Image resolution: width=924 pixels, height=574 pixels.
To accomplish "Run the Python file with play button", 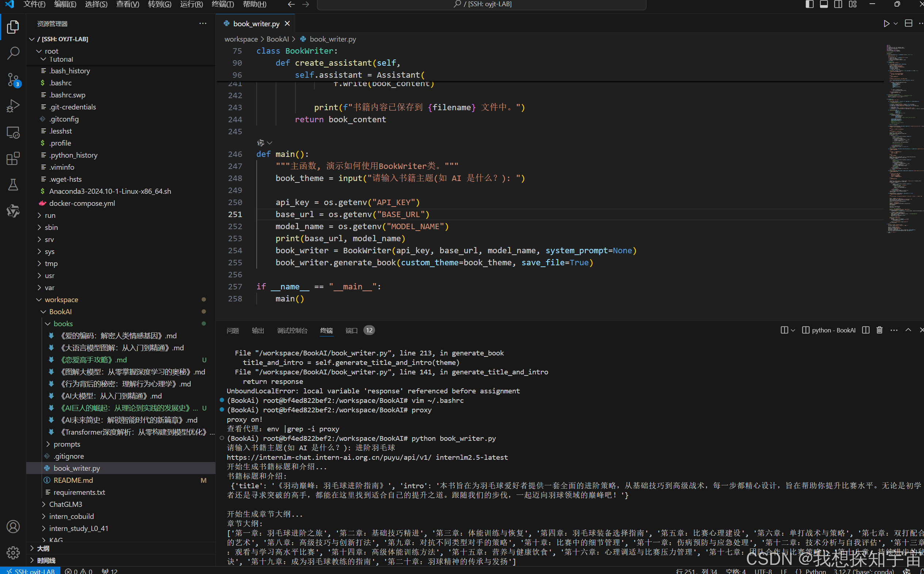I will pos(886,24).
